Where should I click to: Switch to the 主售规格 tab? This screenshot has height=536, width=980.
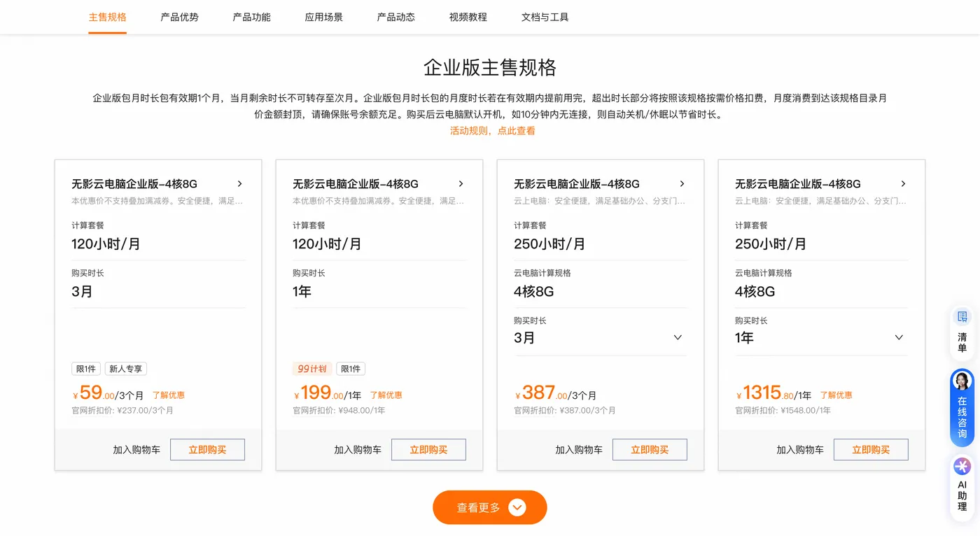108,17
